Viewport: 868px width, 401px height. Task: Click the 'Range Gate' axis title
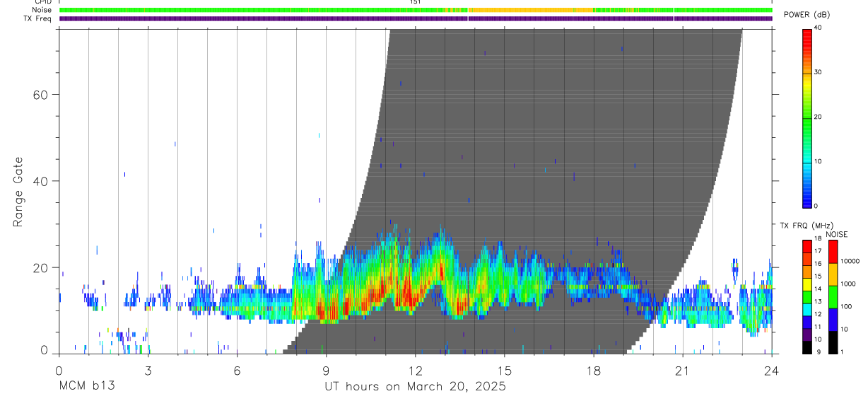(18, 192)
